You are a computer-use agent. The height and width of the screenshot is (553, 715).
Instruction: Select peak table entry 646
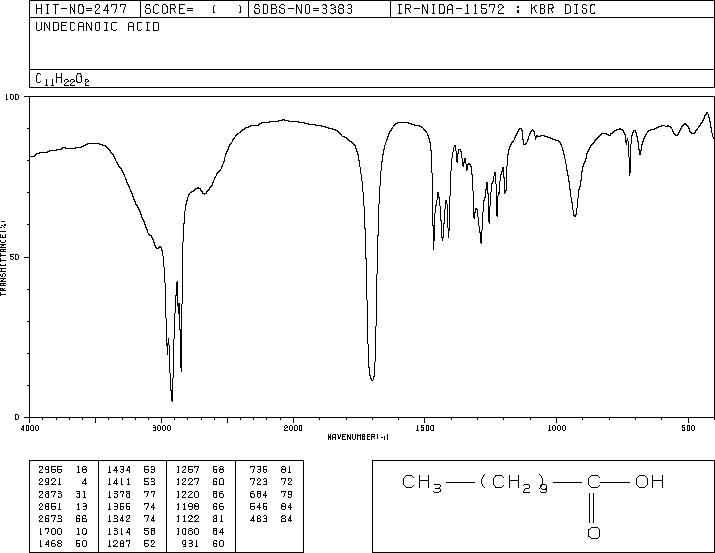coord(271,506)
